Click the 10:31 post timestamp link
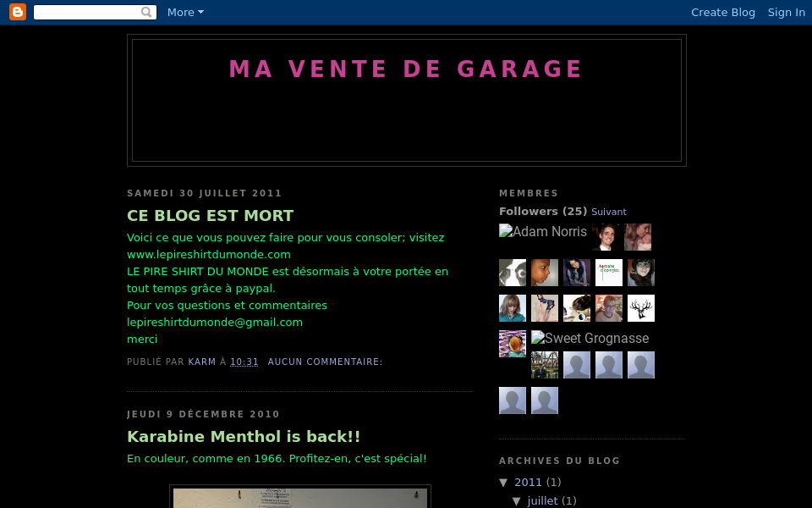 tap(244, 362)
